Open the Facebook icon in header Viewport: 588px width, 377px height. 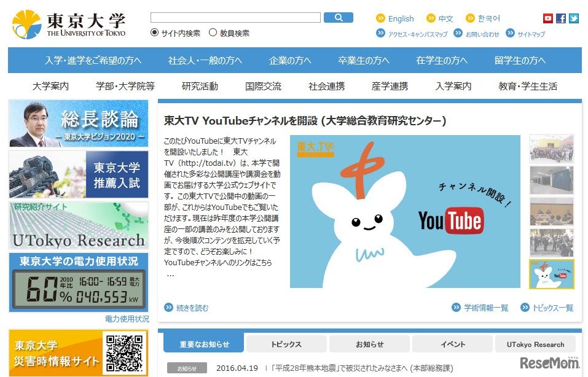pyautogui.click(x=561, y=18)
